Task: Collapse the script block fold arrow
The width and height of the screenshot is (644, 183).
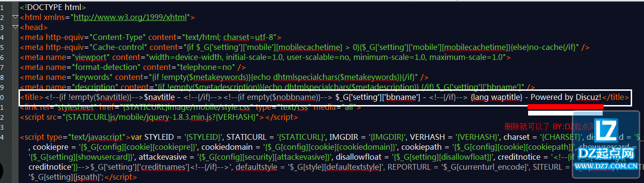Action: point(16,137)
